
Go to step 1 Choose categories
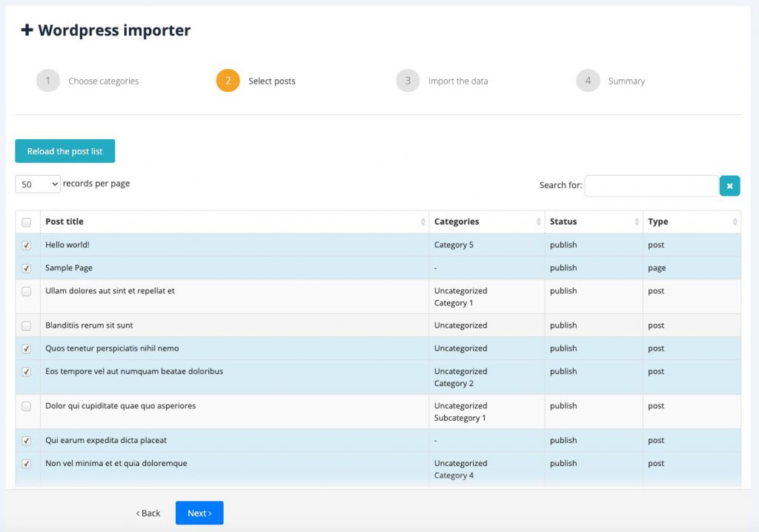87,81
